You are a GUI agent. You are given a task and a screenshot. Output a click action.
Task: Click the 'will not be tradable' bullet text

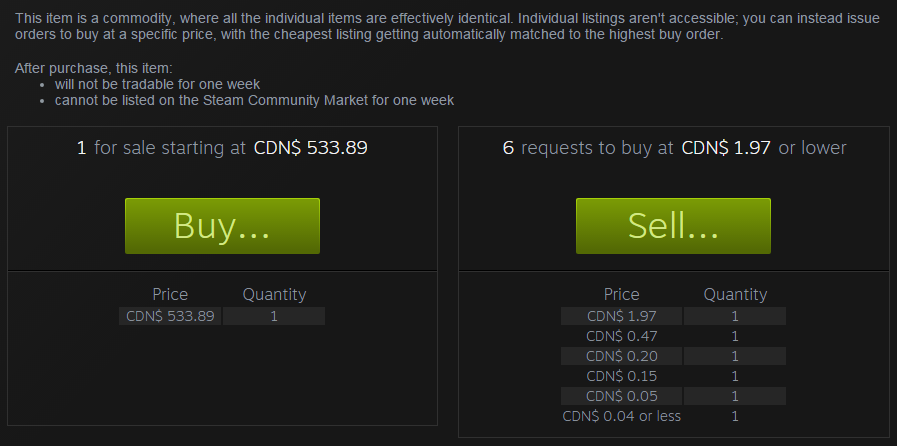coord(157,84)
